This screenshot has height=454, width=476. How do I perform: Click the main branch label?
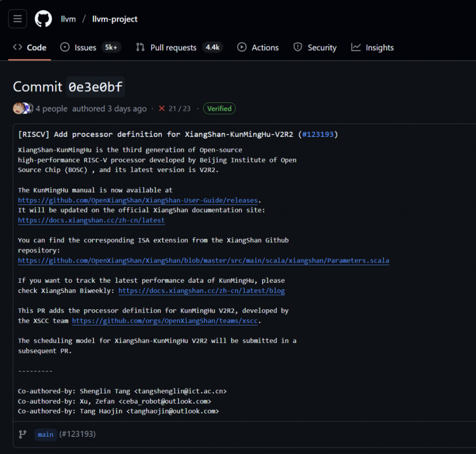click(x=46, y=434)
